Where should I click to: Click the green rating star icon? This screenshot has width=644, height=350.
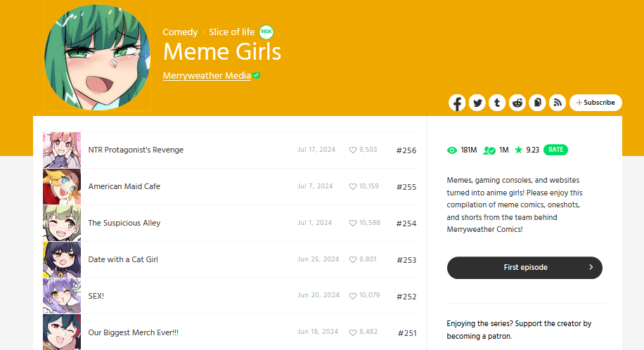pos(518,150)
